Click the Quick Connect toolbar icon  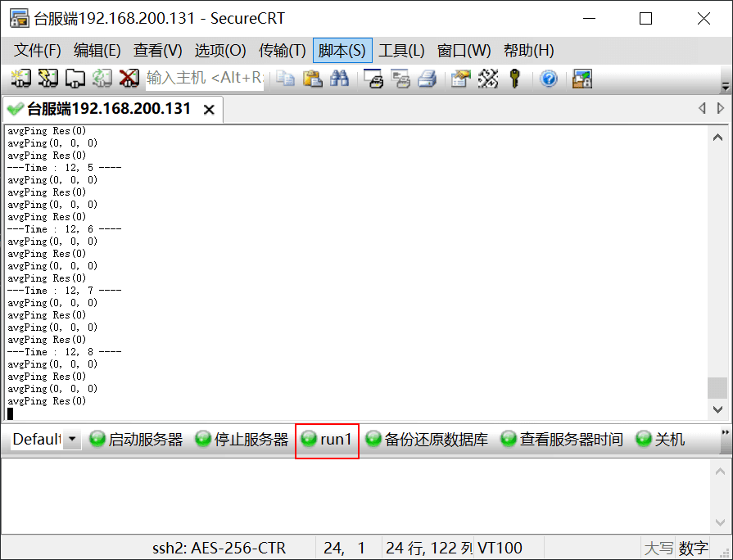click(x=48, y=79)
